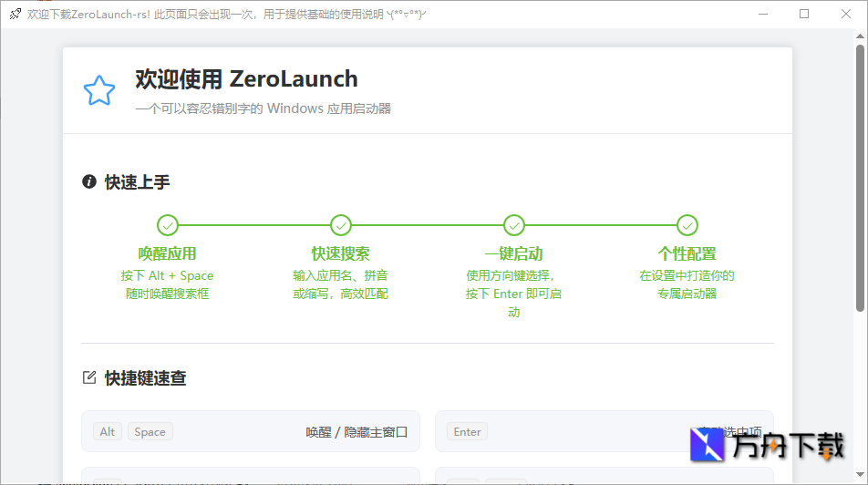Image resolution: width=868 pixels, height=485 pixels.
Task: Click the blue star icon beside the welcome heading
Action: (x=99, y=90)
